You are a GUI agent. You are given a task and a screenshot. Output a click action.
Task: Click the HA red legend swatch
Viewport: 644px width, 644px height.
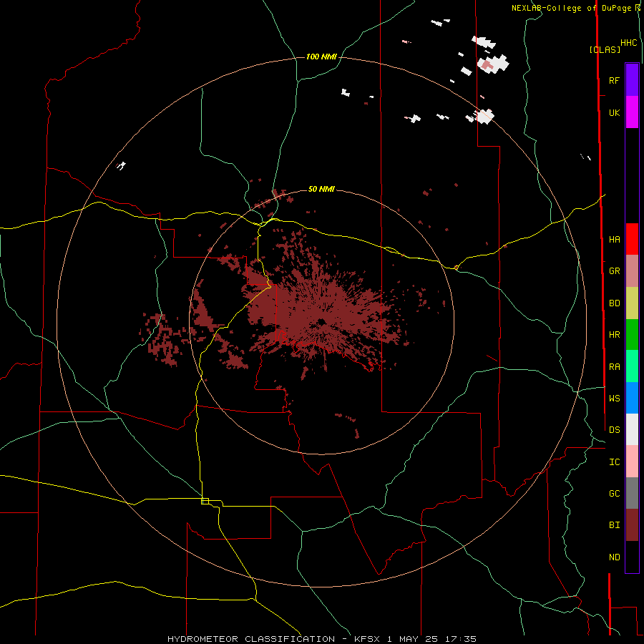632,239
